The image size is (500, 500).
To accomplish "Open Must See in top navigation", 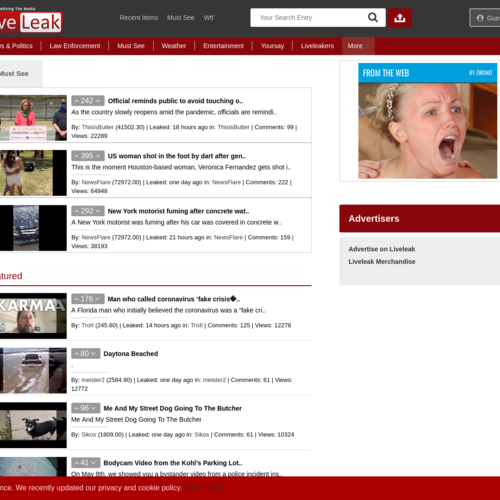I will [x=181, y=18].
